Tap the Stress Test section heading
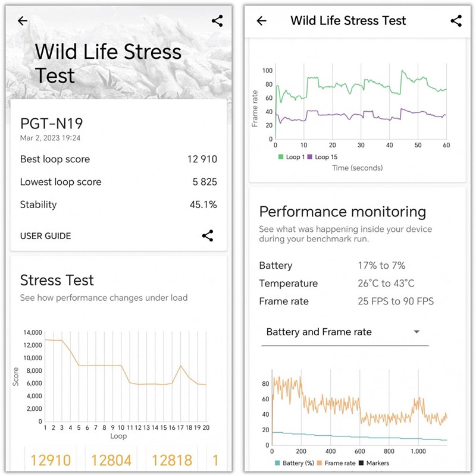Viewport: 476px width, 475px height. point(57,280)
